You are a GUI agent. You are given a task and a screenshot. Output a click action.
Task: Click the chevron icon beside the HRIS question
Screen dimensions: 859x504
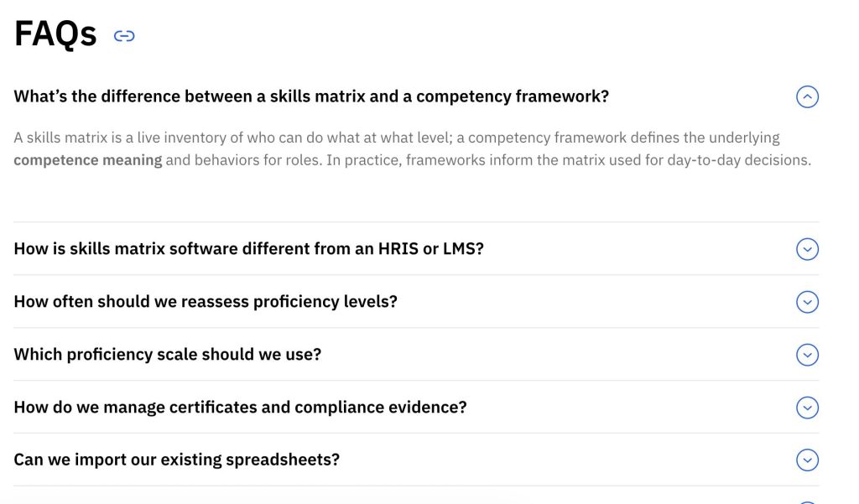point(807,249)
